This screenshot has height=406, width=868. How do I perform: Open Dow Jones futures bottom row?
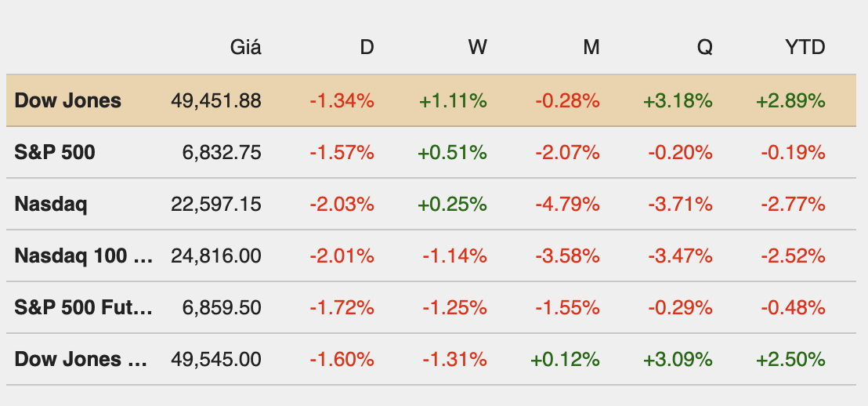81,359
